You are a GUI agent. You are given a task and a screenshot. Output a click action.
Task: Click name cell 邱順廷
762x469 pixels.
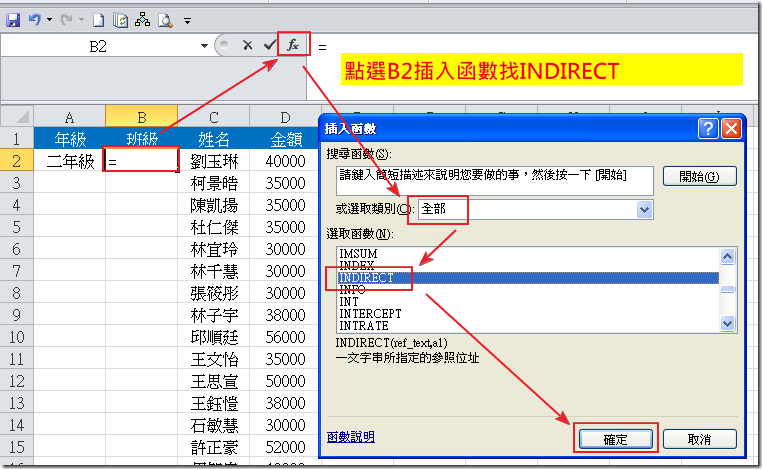click(213, 337)
